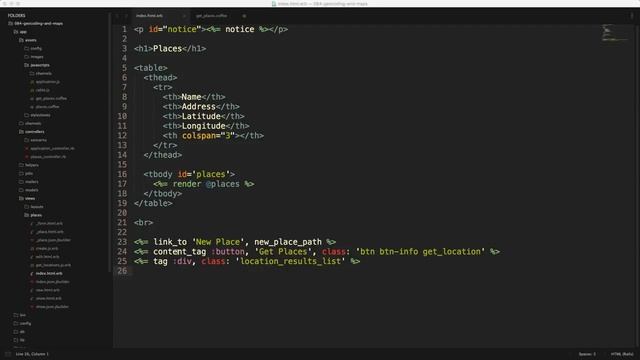
Task: Click line number 26 in the gutter
Action: pos(122,271)
